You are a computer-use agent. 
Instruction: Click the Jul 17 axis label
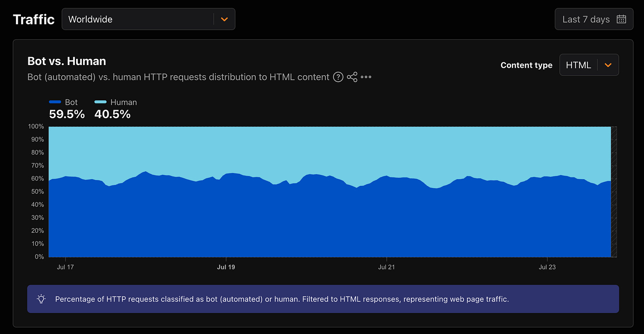point(65,267)
